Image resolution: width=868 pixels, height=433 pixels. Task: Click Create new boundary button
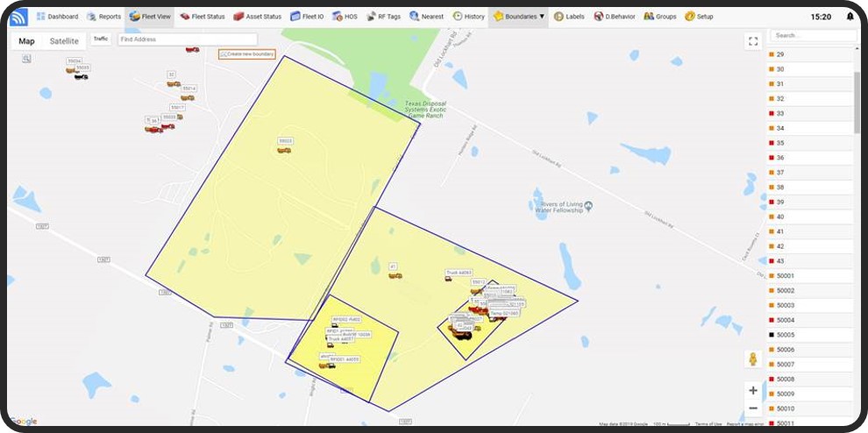pos(247,54)
